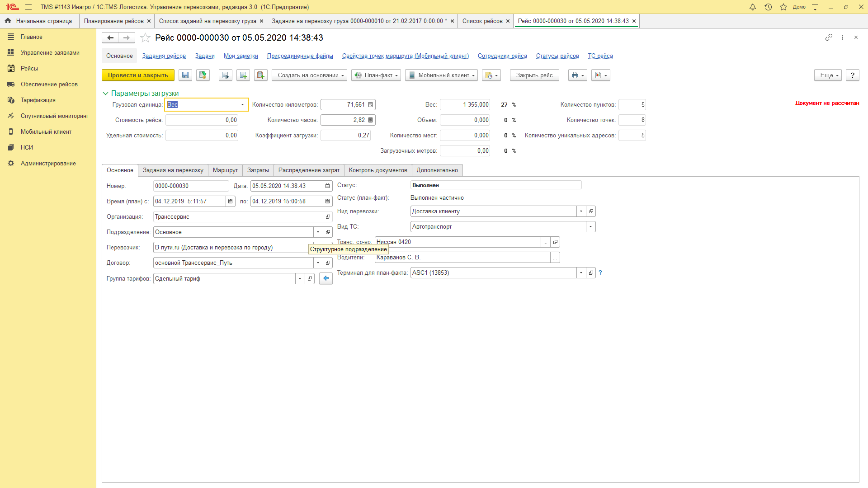This screenshot has width=868, height=488.
Task: Open the Список рейсов window tab
Action: [x=482, y=21]
